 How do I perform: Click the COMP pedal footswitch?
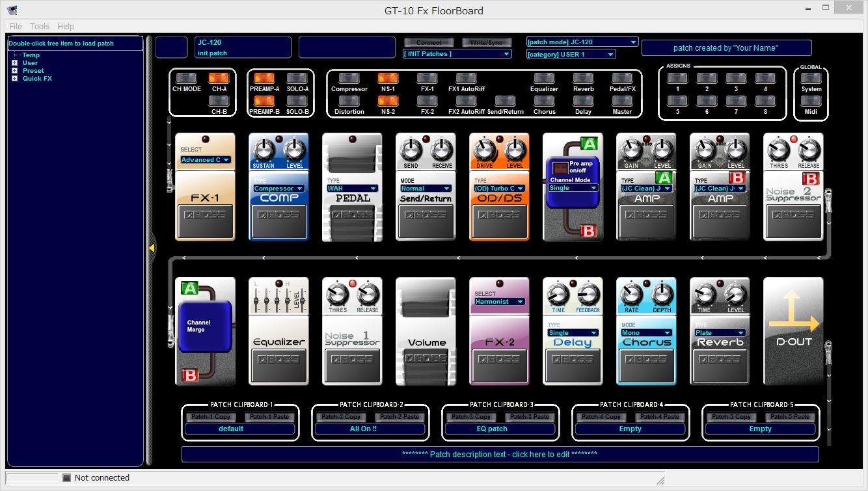click(278, 221)
